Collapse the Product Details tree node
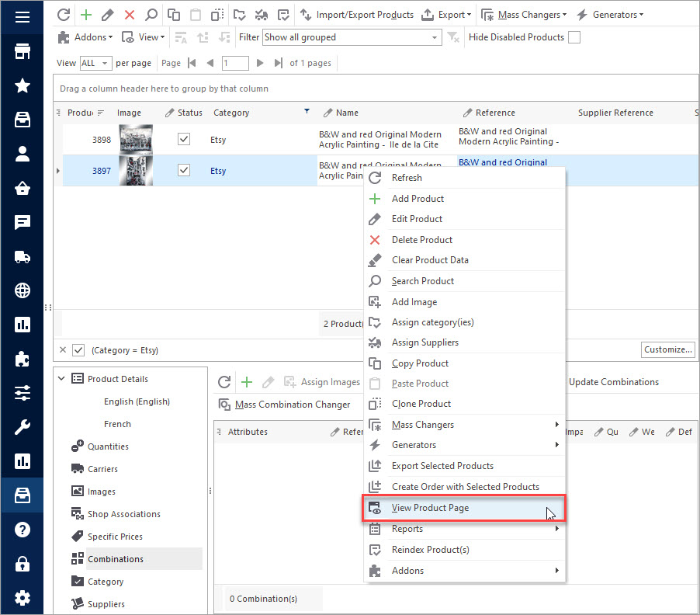Viewport: 700px width, 615px height. tap(61, 378)
